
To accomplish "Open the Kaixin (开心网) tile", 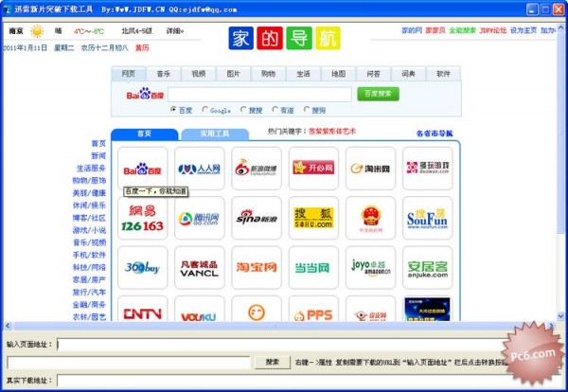I will click(x=313, y=169).
